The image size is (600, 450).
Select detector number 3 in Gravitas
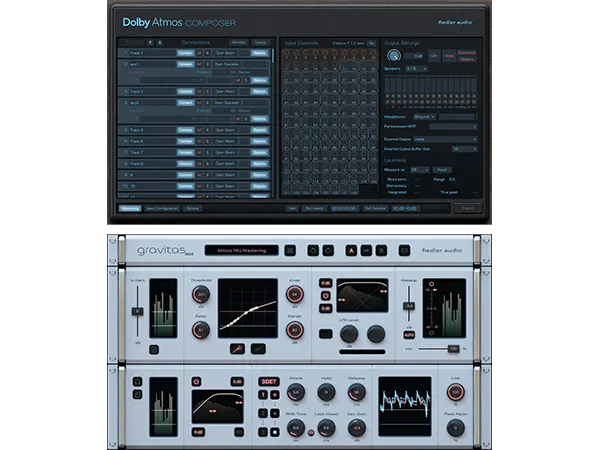click(263, 432)
